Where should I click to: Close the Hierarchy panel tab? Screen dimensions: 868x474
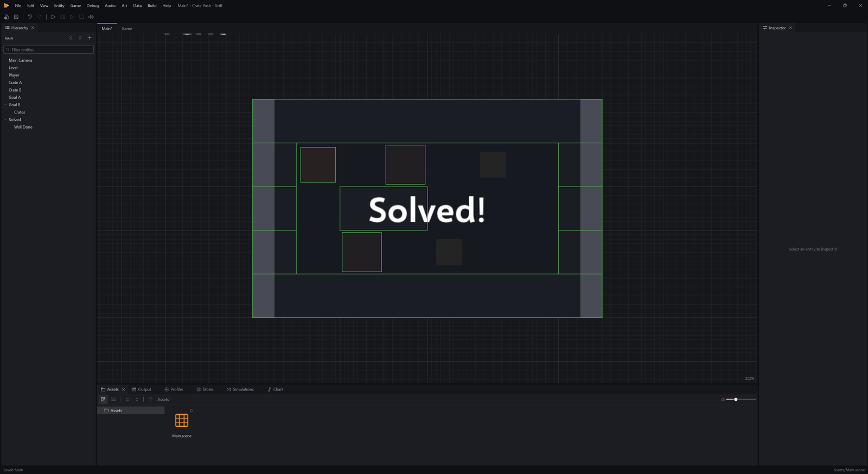coord(33,28)
